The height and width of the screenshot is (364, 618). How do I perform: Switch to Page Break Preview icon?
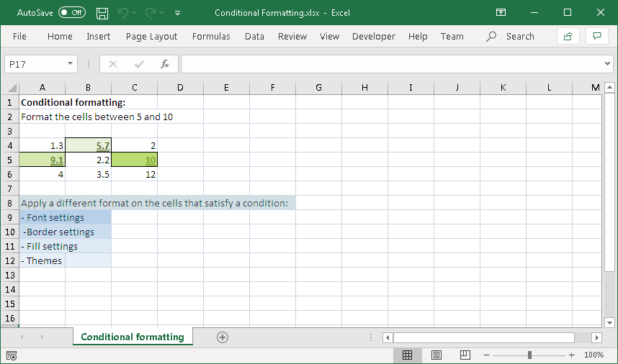465,355
